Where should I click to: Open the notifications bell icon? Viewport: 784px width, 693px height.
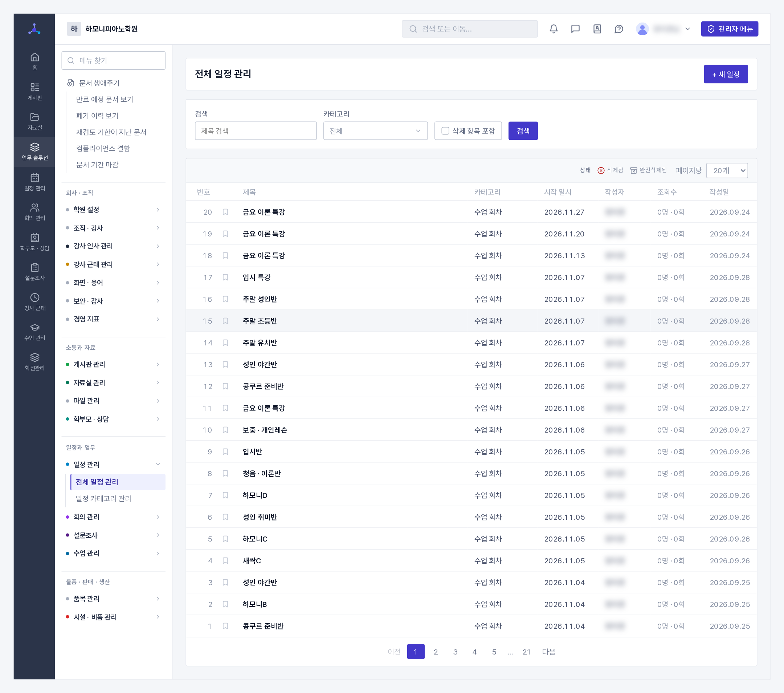[x=554, y=29]
